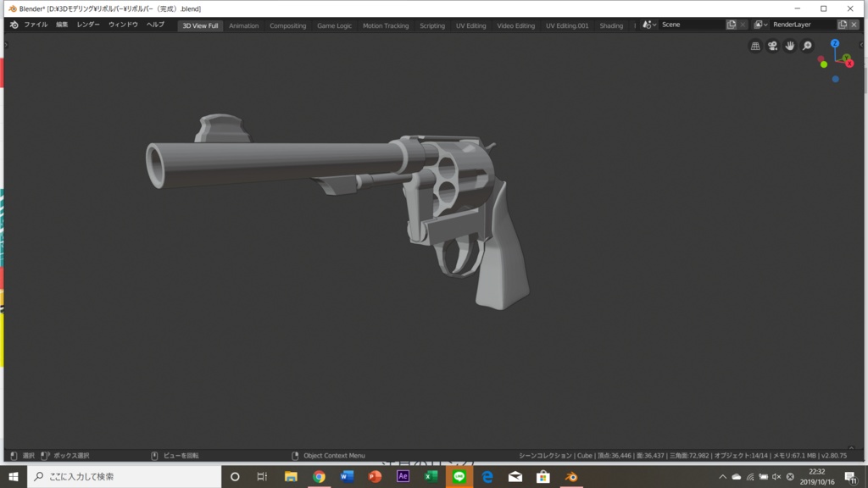Viewport: 868px width, 488px height.
Task: Click the green Y axis gizmo ball
Action: [846, 58]
